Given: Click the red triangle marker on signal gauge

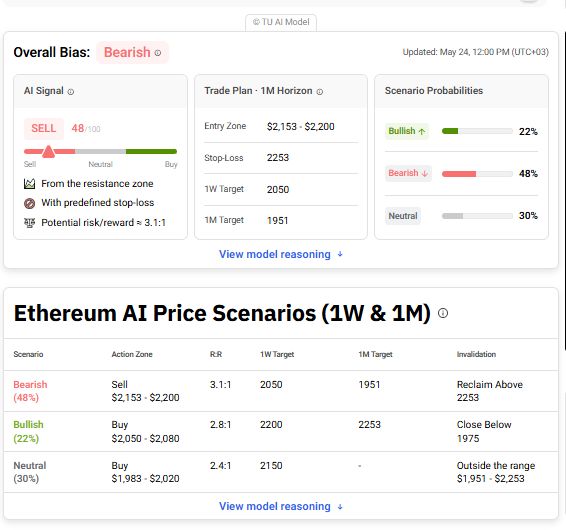Looking at the screenshot, I should coord(48,152).
